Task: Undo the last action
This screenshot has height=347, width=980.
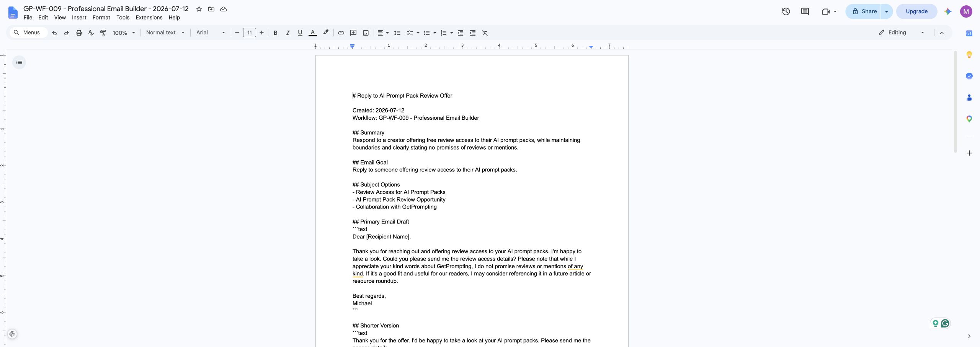Action: [x=54, y=33]
